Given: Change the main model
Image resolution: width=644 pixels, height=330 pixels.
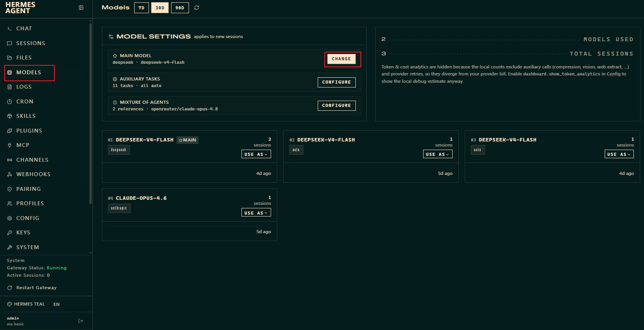Looking at the screenshot, I should coord(341,59).
